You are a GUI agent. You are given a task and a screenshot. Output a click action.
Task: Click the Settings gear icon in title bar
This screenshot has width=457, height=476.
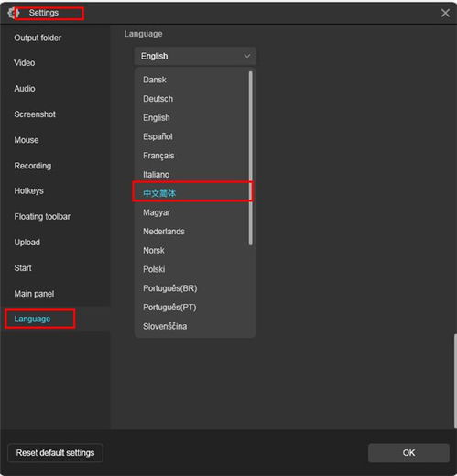click(13, 13)
